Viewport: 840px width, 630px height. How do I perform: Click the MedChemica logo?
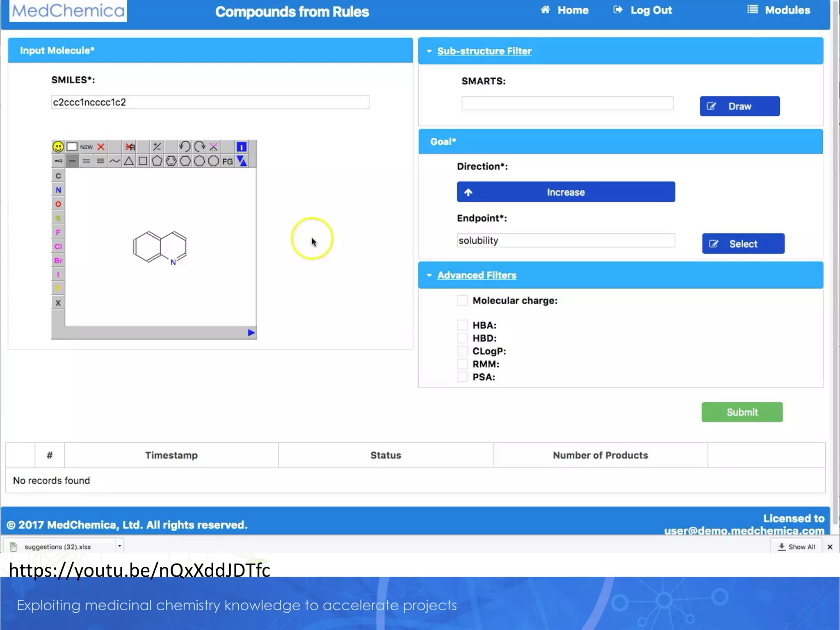pyautogui.click(x=68, y=11)
